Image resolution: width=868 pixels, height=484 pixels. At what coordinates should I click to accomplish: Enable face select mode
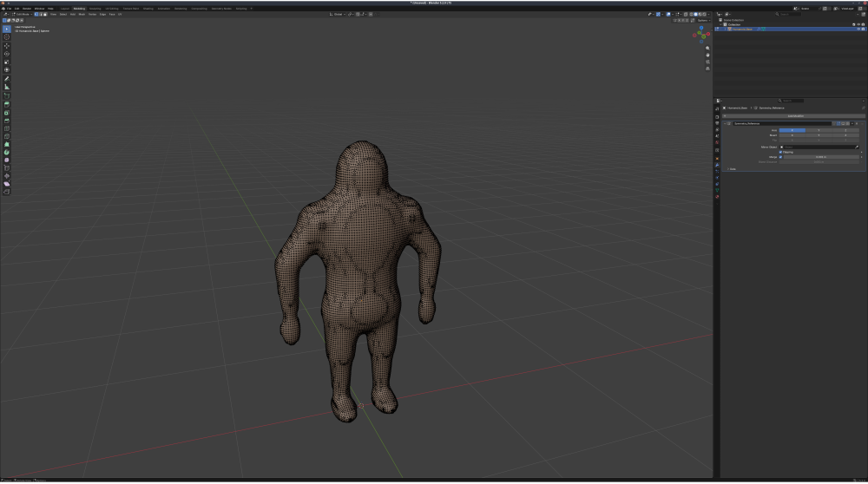45,15
